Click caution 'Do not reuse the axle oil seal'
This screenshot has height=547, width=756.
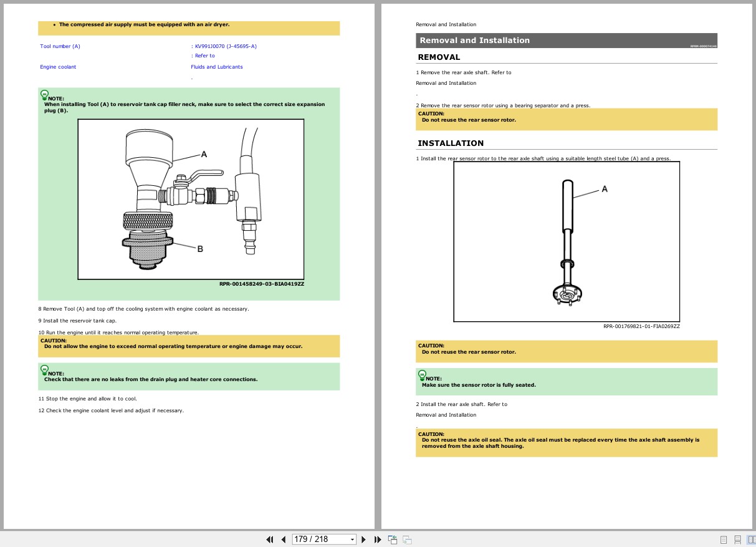point(567,443)
